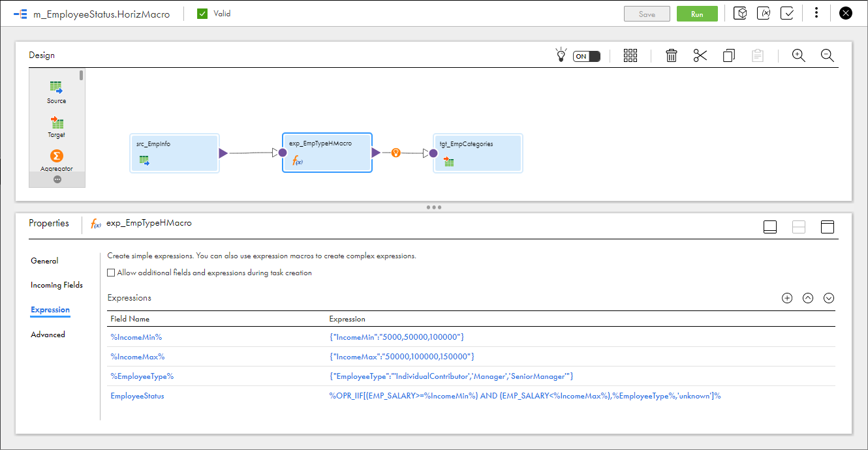868x450 pixels.
Task: Select the Target transformation in palette
Action: coord(57,127)
